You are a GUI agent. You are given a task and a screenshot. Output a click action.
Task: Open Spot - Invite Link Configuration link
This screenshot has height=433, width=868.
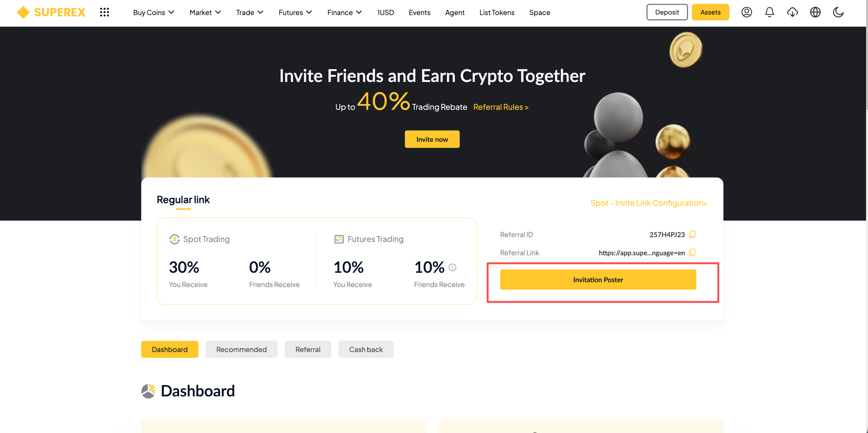click(x=649, y=203)
